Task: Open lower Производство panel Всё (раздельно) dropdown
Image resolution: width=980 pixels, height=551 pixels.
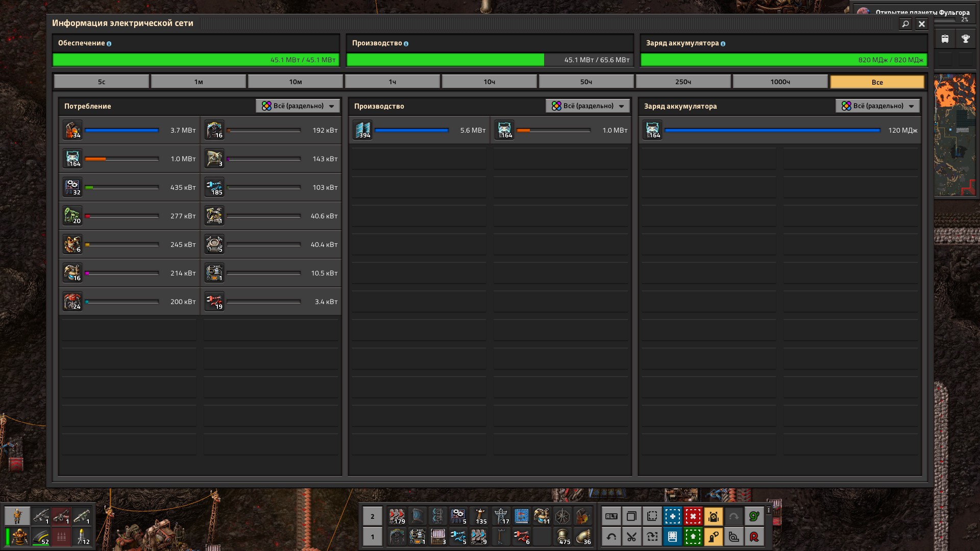Action: 587,106
